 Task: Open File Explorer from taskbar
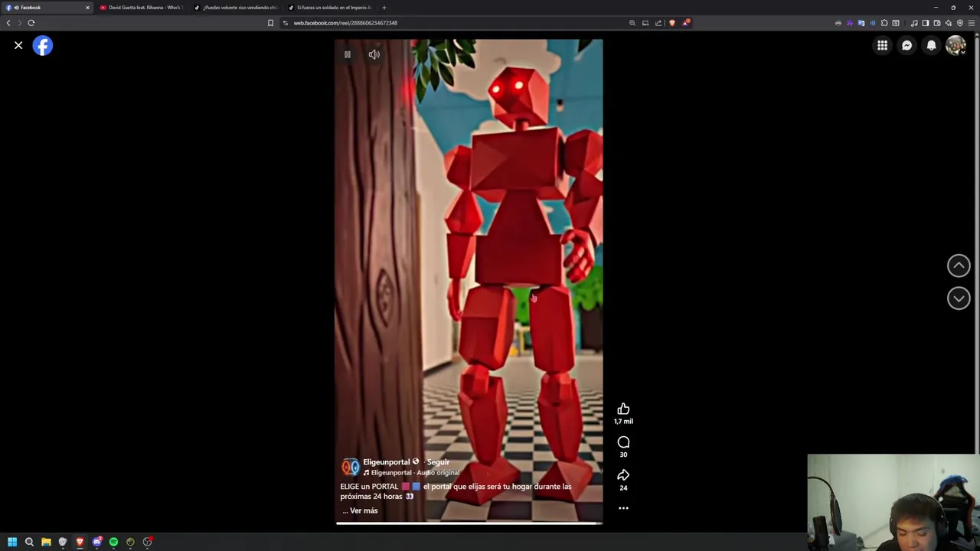tap(46, 542)
